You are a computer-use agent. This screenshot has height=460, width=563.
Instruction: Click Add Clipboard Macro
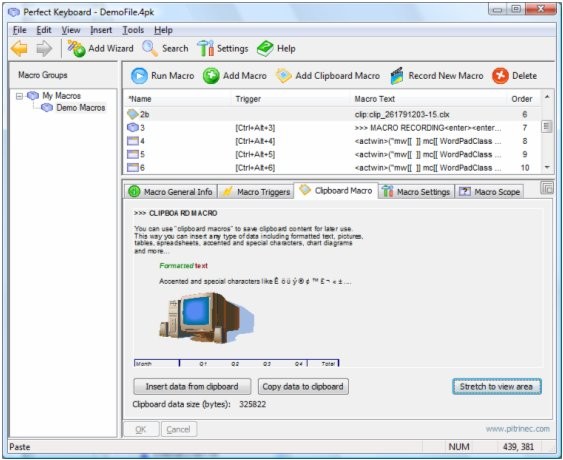pos(328,76)
